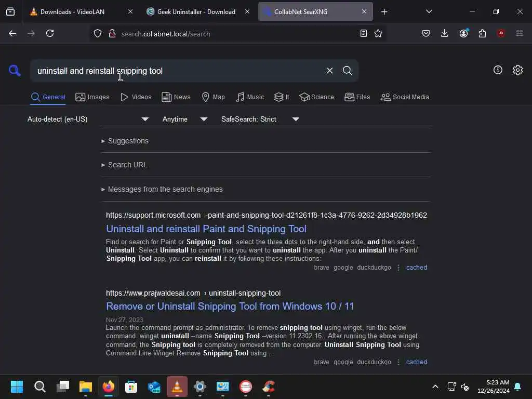The width and height of the screenshot is (532, 399).
Task: Select the News search category
Action: pyautogui.click(x=176, y=97)
